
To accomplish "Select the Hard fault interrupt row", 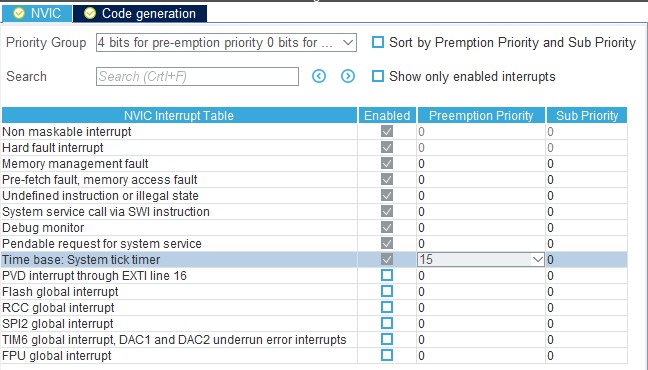I will (314, 148).
